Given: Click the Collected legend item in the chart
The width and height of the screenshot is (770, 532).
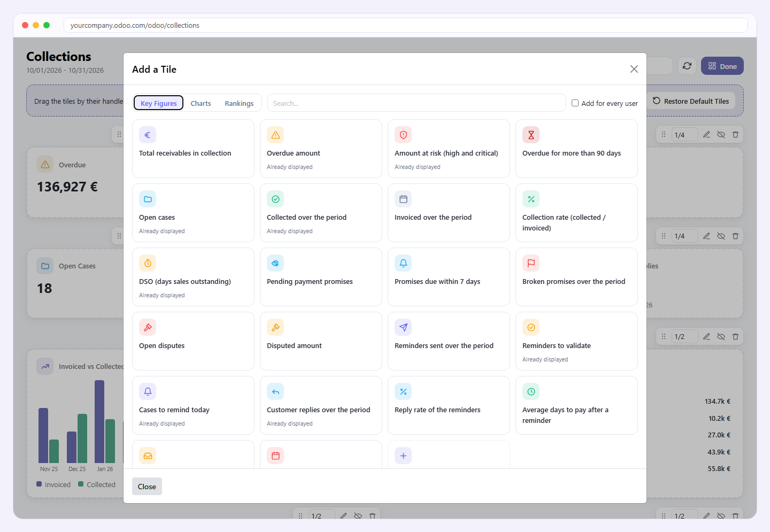Looking at the screenshot, I should (x=97, y=484).
